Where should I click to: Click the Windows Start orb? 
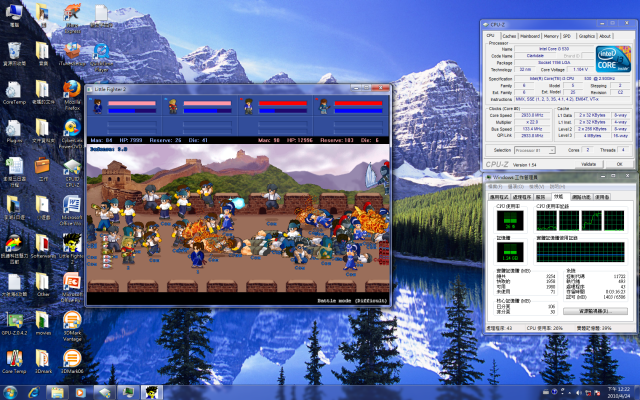click(x=10, y=393)
